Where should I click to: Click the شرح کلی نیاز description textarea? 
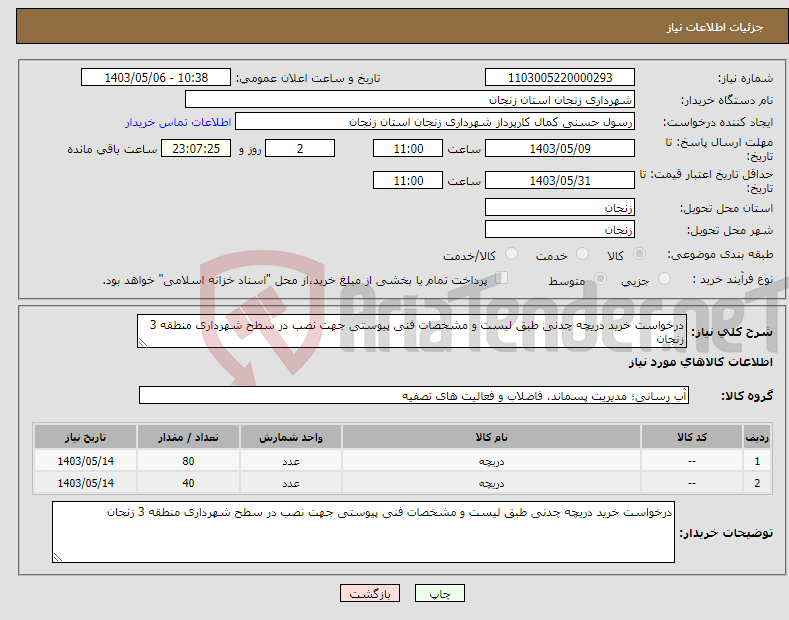(412, 331)
